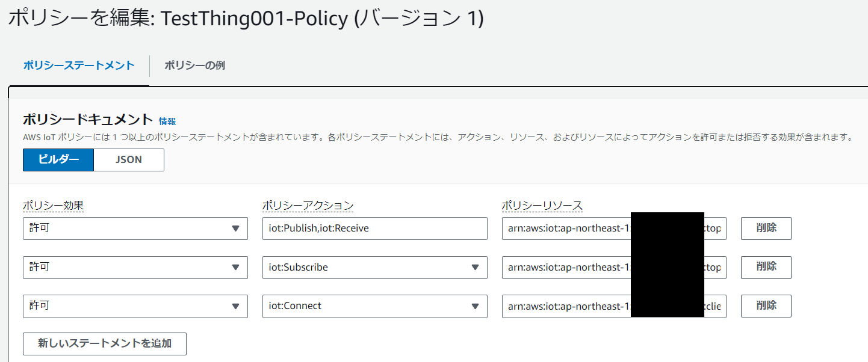The image size is (868, 362).
Task: Click the ポリシーアクション column header link
Action: pyautogui.click(x=308, y=205)
